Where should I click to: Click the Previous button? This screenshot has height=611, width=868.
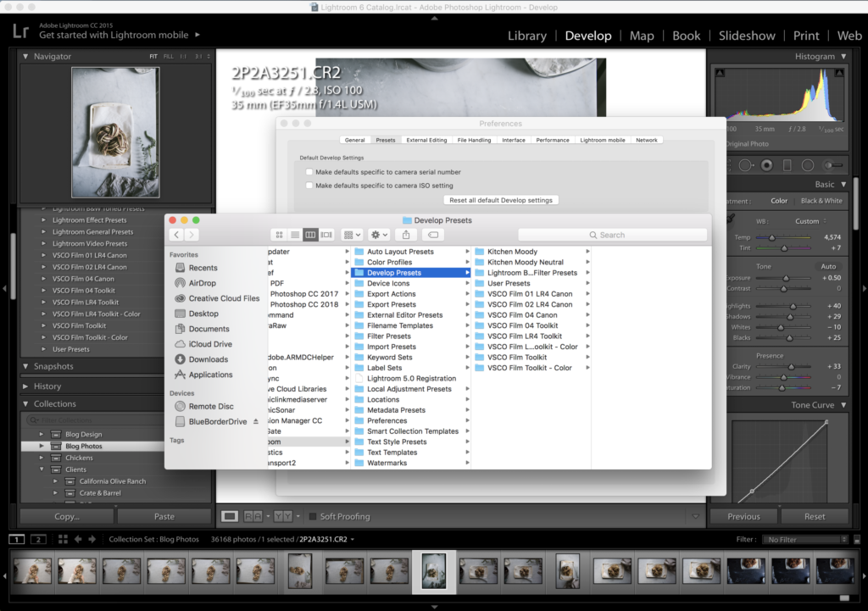pyautogui.click(x=743, y=516)
